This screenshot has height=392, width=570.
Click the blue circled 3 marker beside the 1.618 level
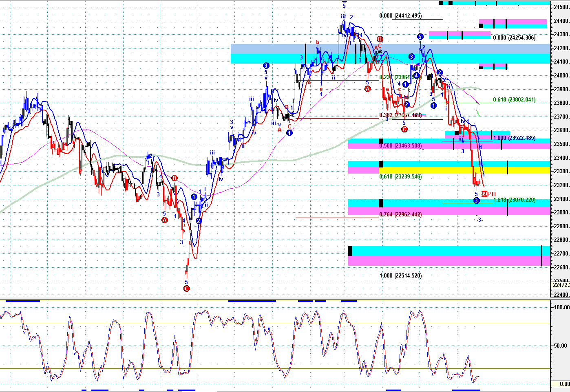pos(476,200)
